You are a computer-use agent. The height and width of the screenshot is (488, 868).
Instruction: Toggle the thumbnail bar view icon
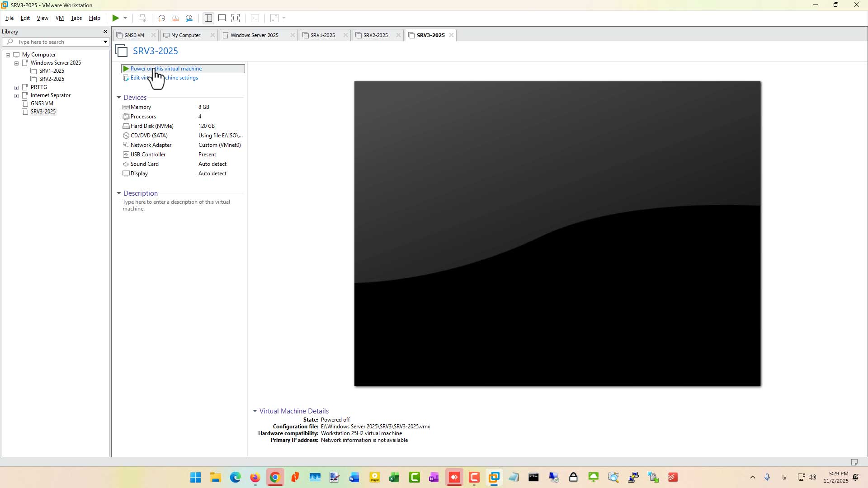click(222, 18)
